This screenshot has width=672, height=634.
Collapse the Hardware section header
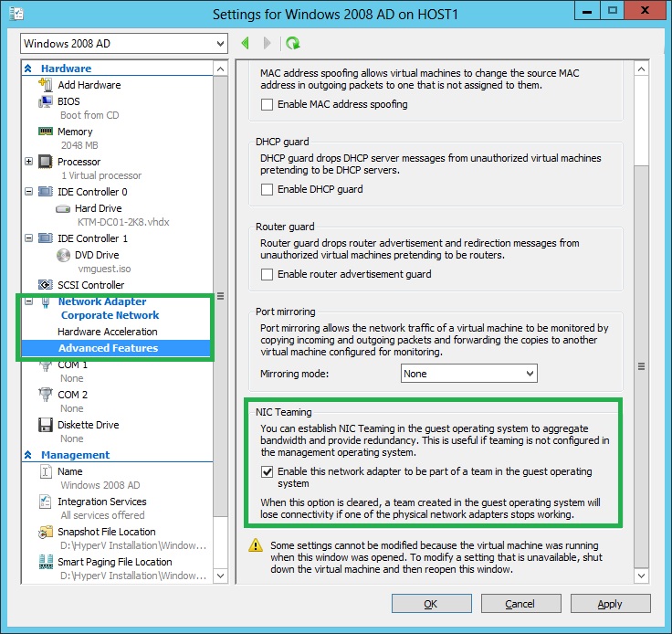28,69
